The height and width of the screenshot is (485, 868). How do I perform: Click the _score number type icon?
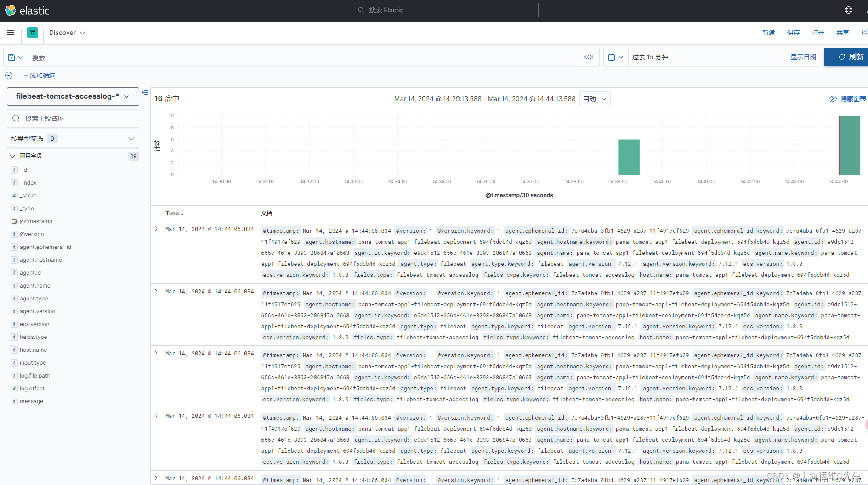(14, 196)
